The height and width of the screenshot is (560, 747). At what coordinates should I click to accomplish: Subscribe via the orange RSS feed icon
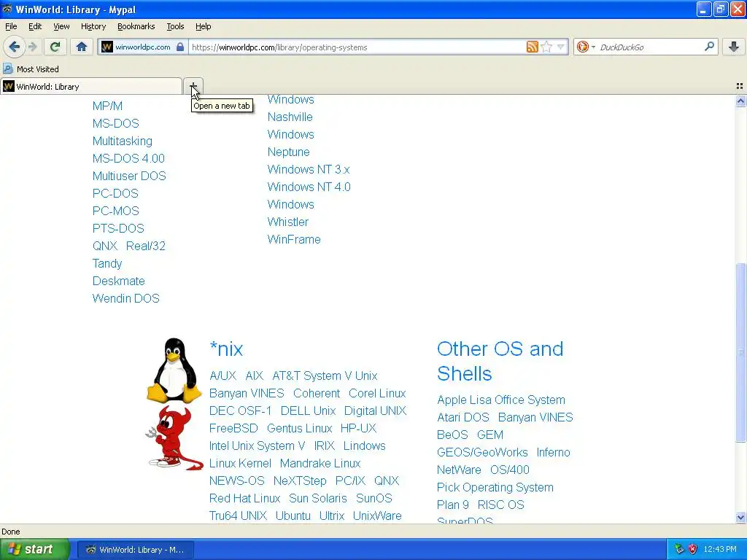coord(532,47)
